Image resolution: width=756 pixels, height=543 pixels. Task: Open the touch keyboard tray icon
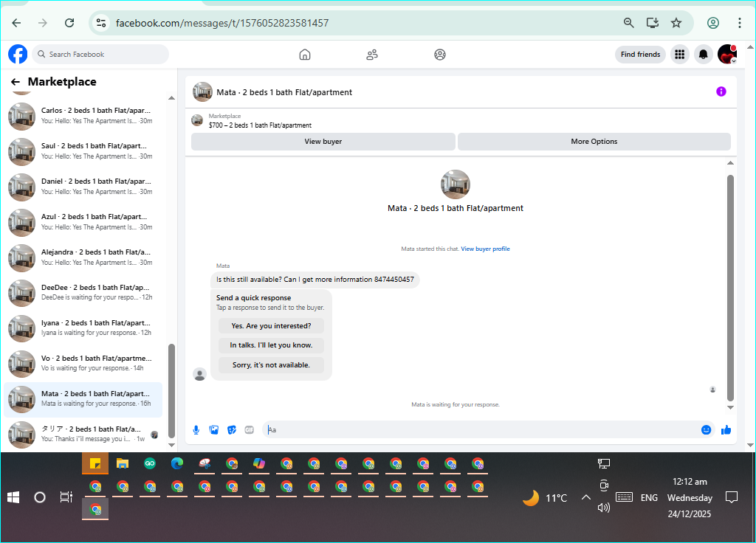click(x=624, y=497)
